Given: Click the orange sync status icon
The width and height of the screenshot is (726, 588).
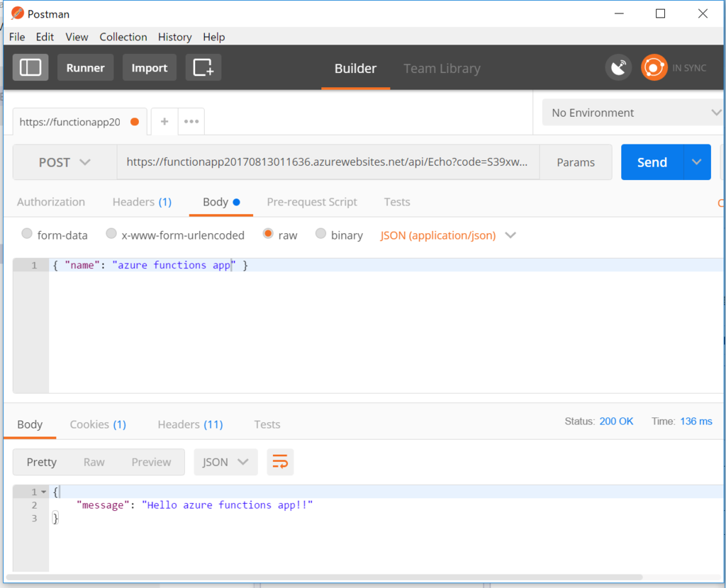Looking at the screenshot, I should (654, 67).
